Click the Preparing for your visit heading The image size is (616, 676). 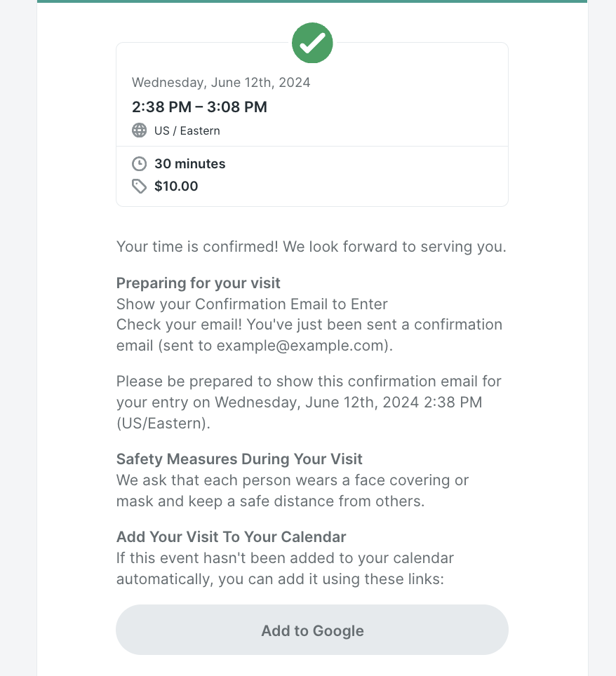[x=199, y=283]
